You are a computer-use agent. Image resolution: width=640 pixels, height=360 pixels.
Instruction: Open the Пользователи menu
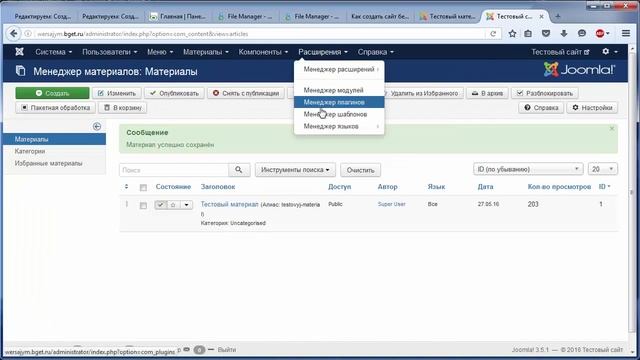[109, 52]
